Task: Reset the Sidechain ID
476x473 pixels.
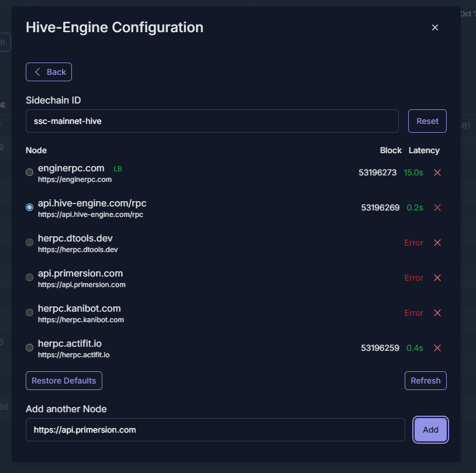Action: click(427, 121)
